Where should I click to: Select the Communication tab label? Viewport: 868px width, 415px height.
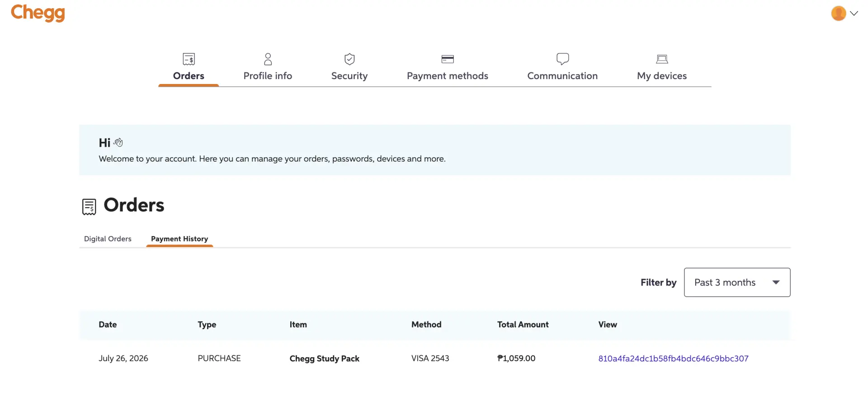pyautogui.click(x=562, y=76)
